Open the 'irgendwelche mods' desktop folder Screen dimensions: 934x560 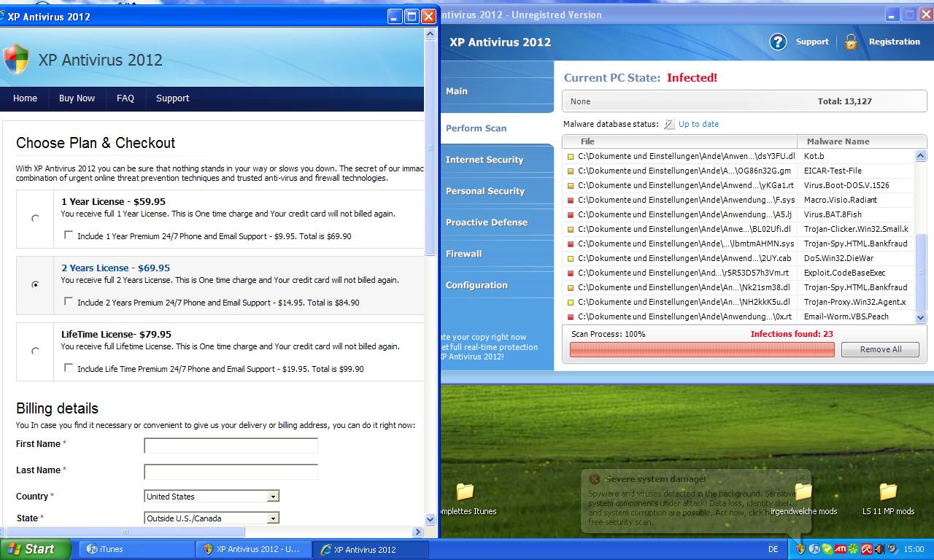point(803,492)
